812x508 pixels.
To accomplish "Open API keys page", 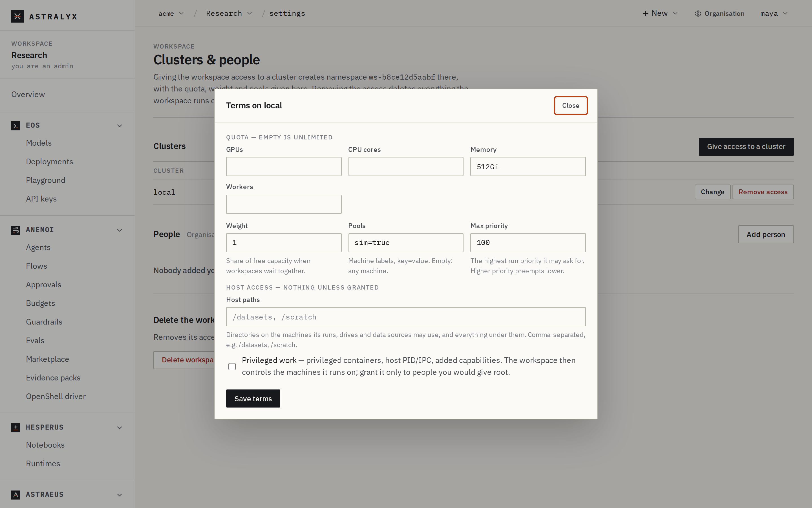I will 41,199.
